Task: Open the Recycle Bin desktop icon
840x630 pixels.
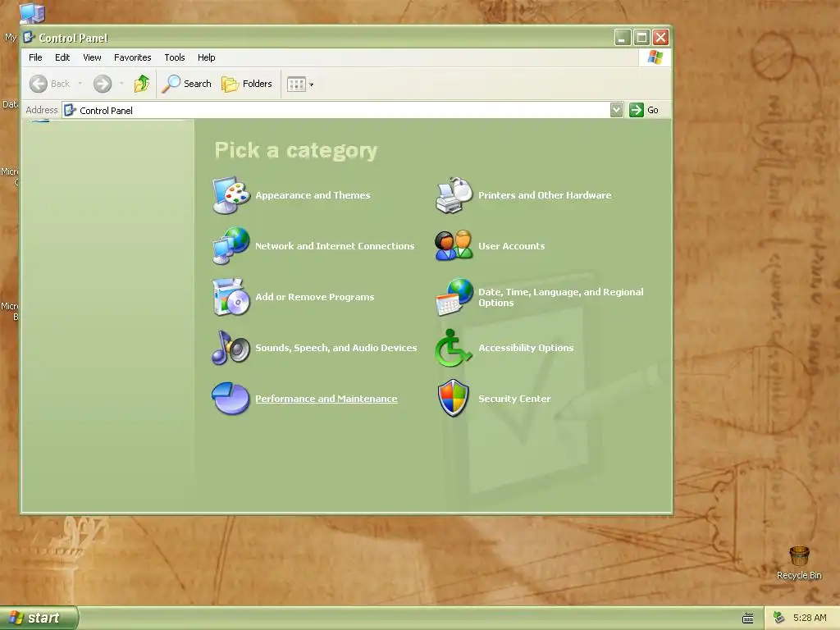Action: point(799,563)
